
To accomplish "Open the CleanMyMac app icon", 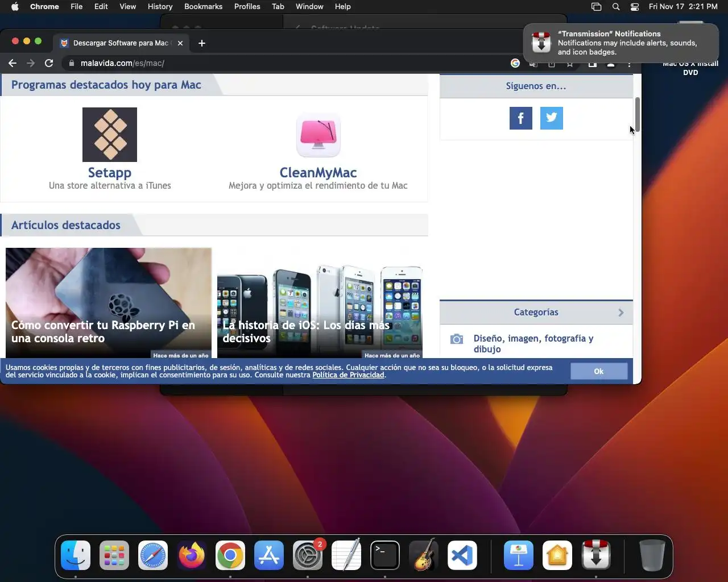I will click(318, 135).
